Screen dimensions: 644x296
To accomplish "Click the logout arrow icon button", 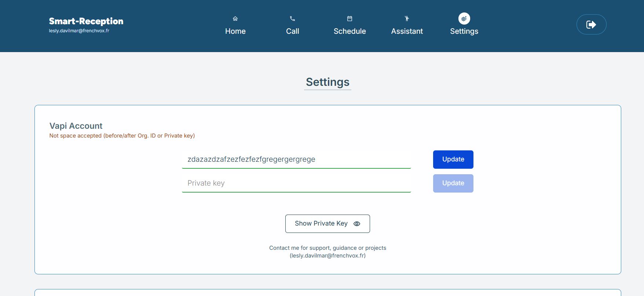I will click(591, 25).
